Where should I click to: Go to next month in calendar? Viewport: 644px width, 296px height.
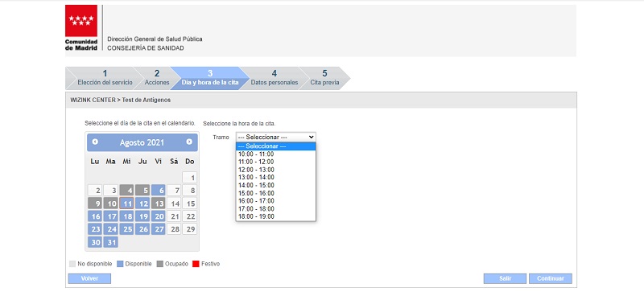pyautogui.click(x=189, y=142)
